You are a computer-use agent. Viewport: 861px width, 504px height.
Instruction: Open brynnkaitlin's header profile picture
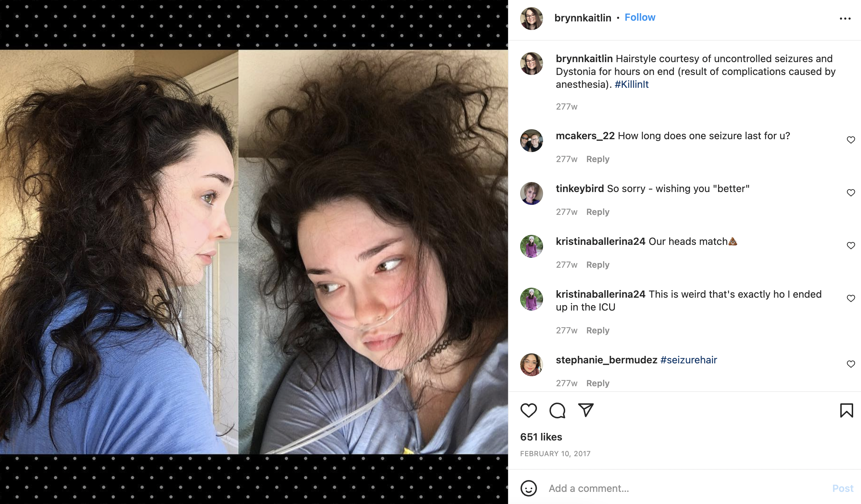[531, 19]
